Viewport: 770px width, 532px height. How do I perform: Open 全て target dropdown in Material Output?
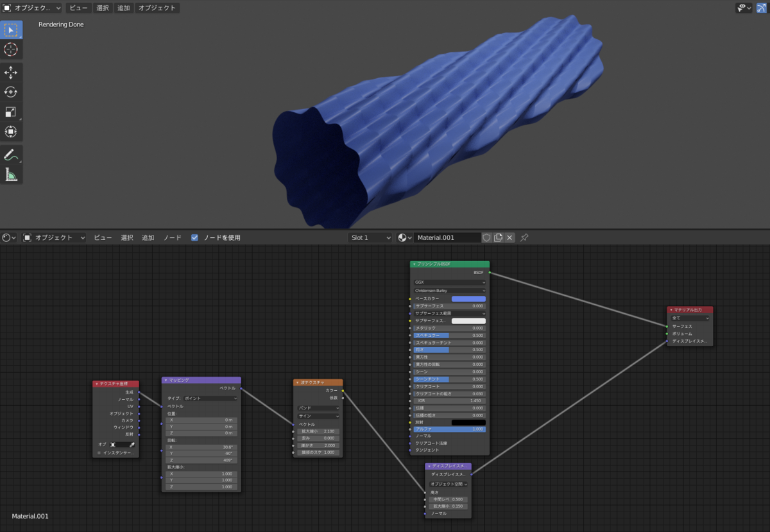[690, 318]
